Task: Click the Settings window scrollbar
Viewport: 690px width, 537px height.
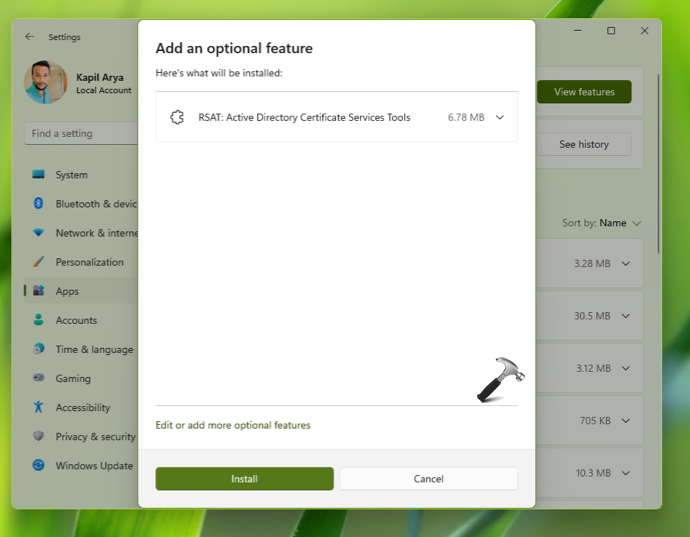Action: tap(658, 164)
